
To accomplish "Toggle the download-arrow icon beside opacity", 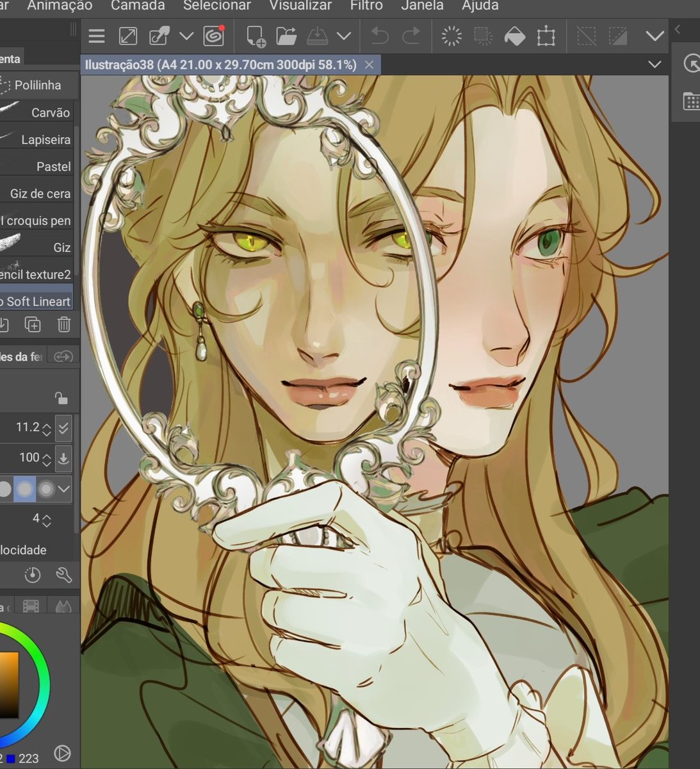I will (x=63, y=458).
